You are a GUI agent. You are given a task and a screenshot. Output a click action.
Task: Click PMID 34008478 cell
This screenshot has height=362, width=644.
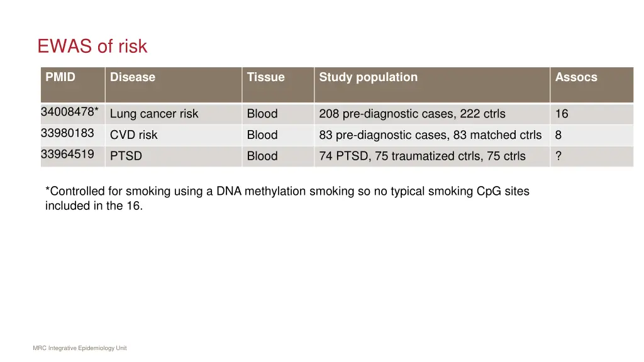point(73,114)
